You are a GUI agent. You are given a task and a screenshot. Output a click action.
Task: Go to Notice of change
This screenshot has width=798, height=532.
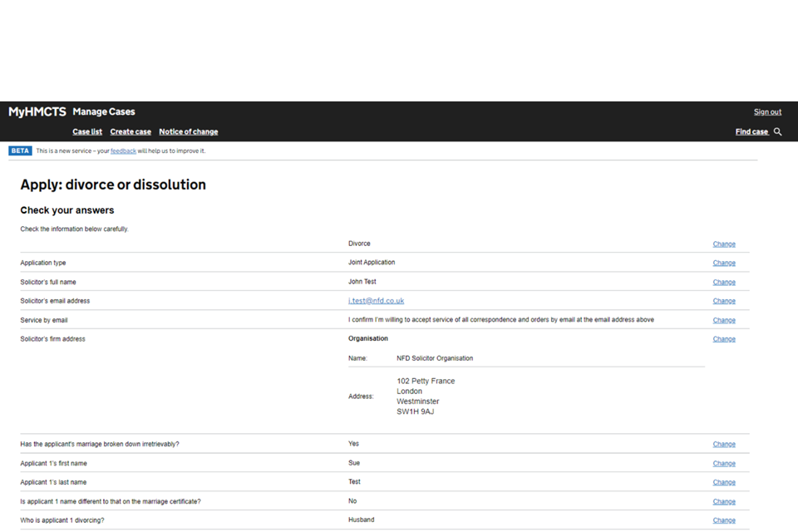point(189,132)
